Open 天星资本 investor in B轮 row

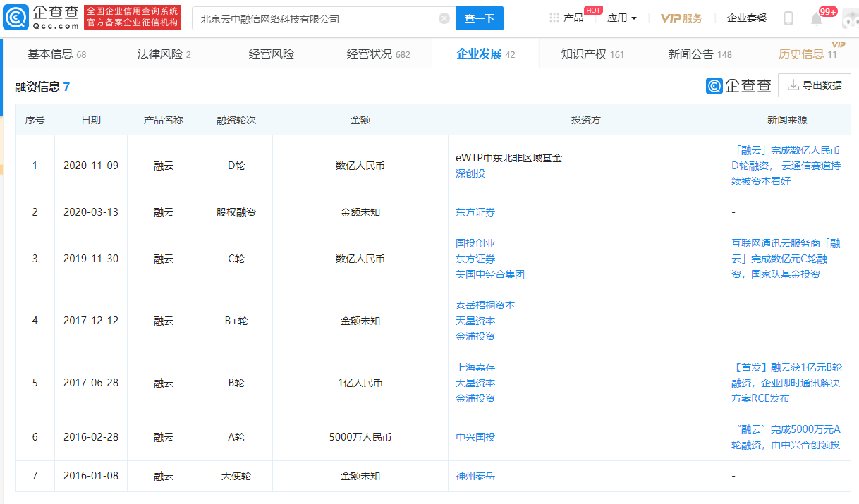475,383
